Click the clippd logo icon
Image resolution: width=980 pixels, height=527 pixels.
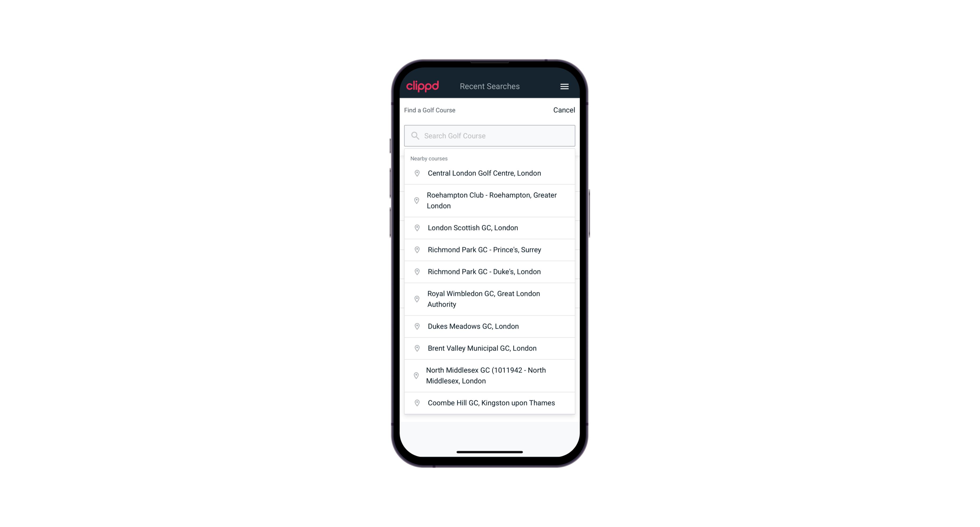coord(423,86)
